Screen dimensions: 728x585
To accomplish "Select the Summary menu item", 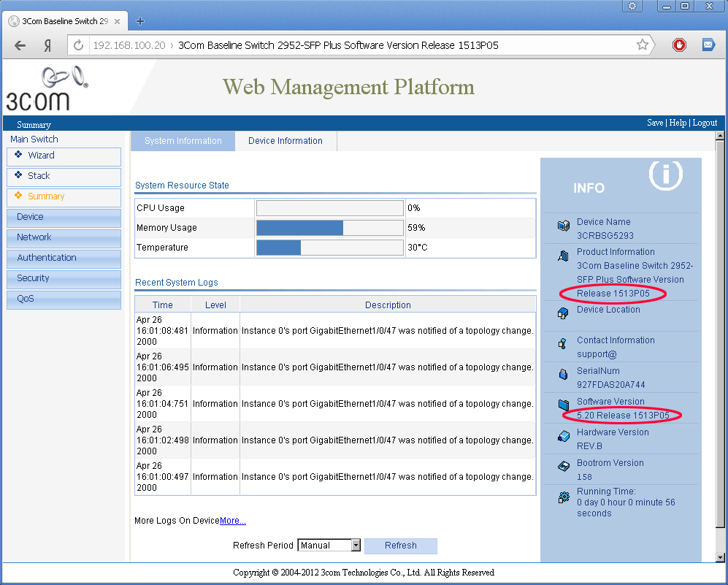I will [64, 197].
